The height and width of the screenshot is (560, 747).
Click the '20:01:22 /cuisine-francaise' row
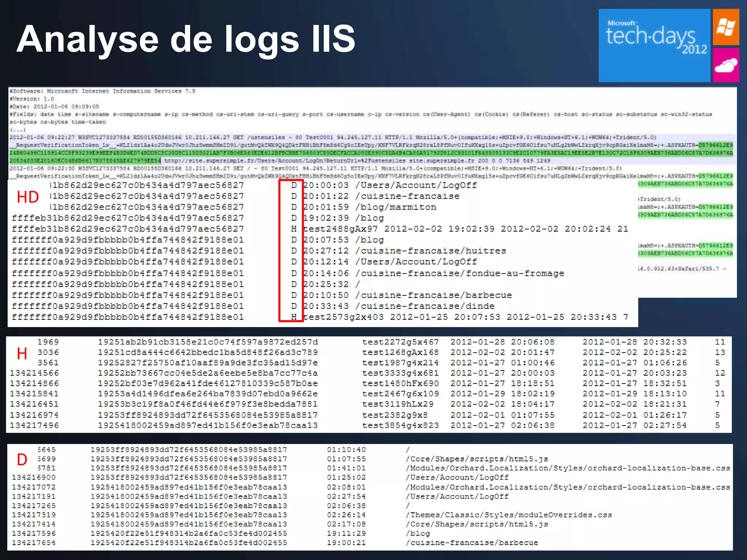(382, 196)
